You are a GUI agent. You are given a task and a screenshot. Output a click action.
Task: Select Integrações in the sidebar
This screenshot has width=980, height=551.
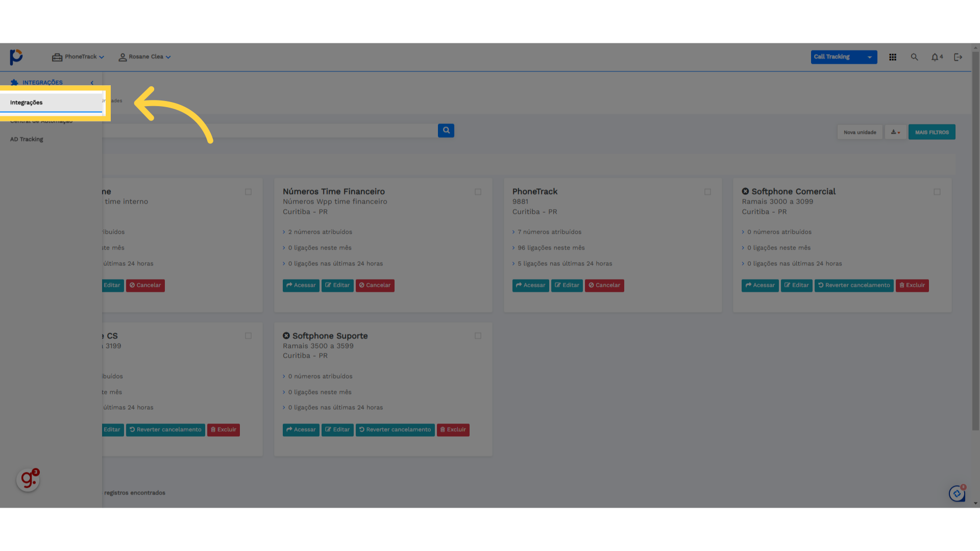[51, 103]
